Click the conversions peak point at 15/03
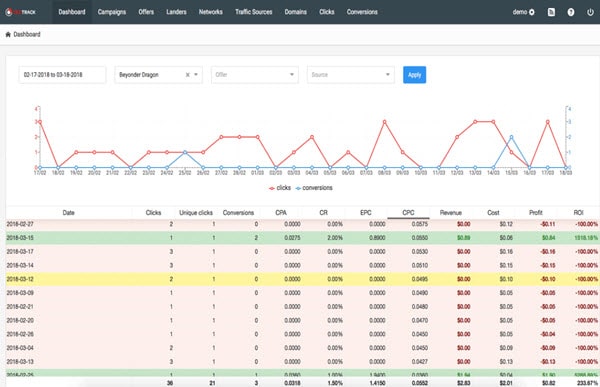The height and width of the screenshot is (387, 600). [511, 137]
